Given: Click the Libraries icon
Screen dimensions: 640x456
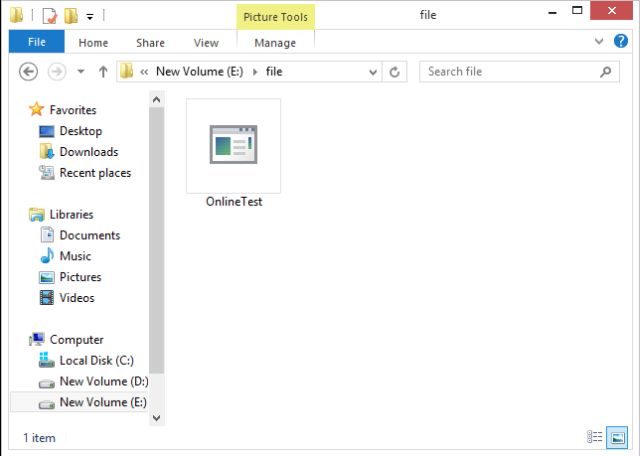Looking at the screenshot, I should pos(37,215).
